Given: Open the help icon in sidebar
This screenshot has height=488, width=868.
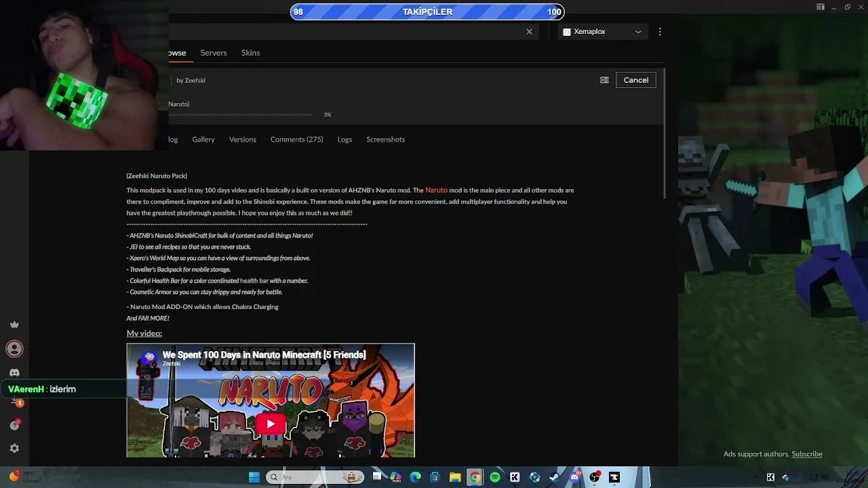Looking at the screenshot, I should 14,425.
